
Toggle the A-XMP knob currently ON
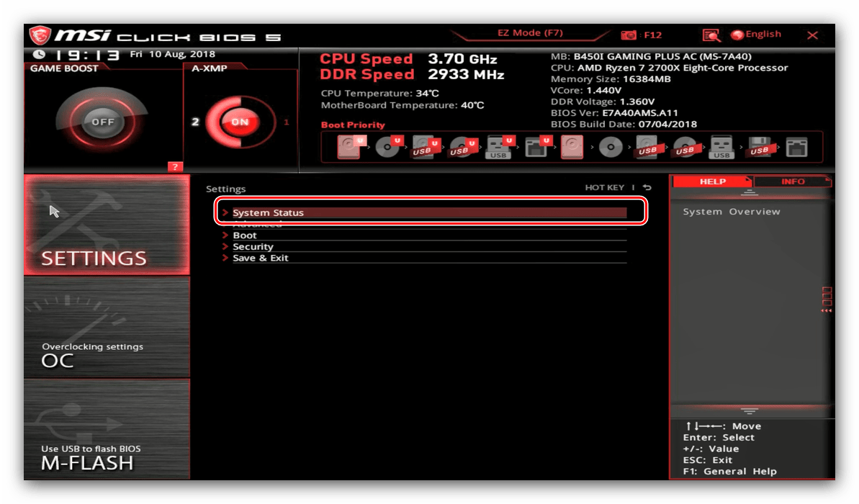240,122
